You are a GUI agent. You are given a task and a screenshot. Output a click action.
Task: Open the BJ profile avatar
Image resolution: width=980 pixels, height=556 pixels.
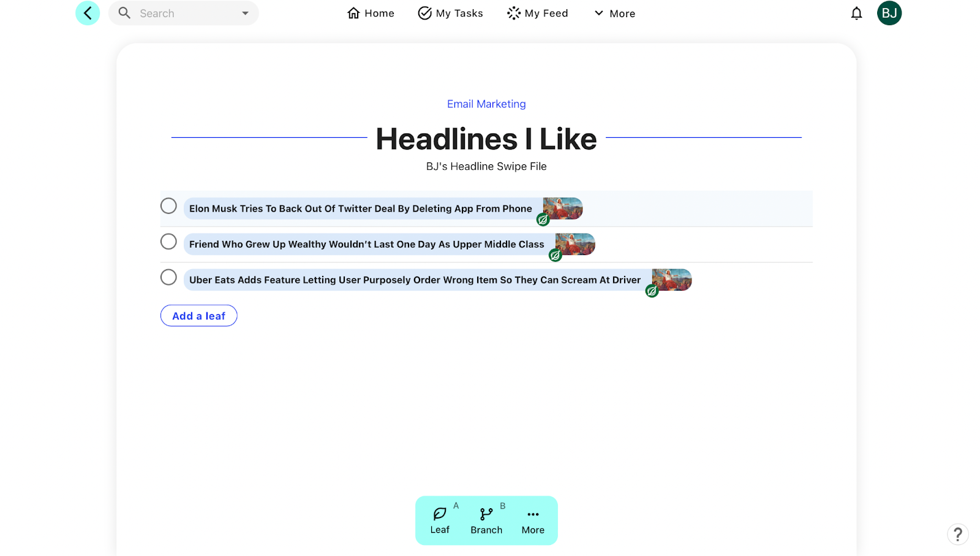pyautogui.click(x=889, y=13)
